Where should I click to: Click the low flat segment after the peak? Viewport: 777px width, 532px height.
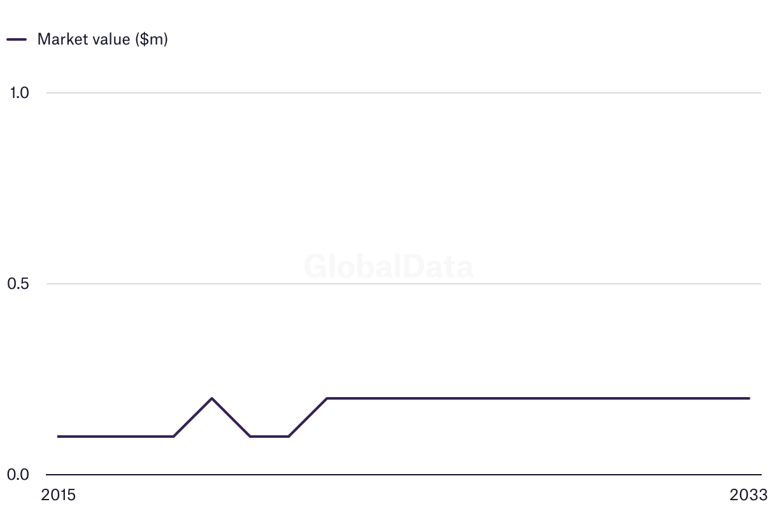pos(269,437)
